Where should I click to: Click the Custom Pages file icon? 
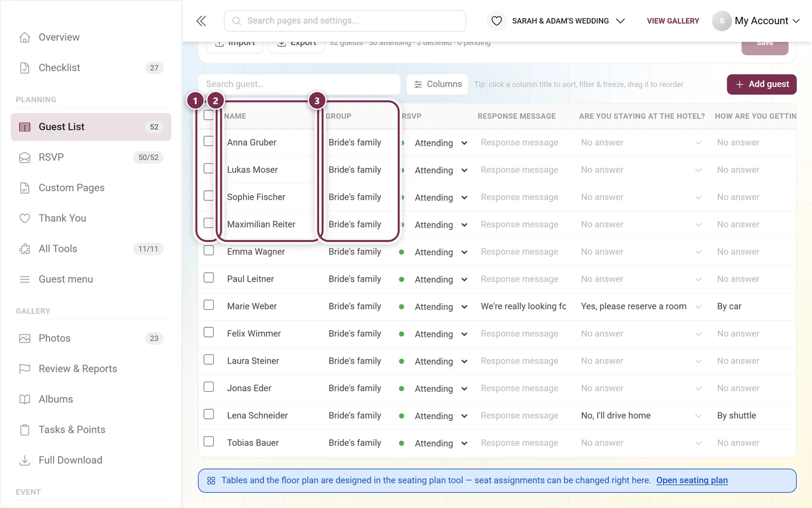tap(25, 188)
